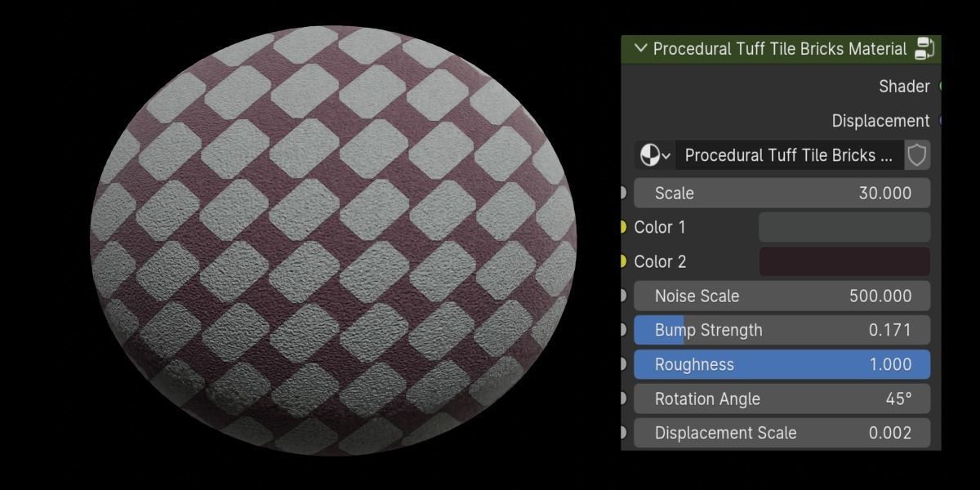Click the Bump Strength input socket
The image size is (980, 490).
click(623, 330)
